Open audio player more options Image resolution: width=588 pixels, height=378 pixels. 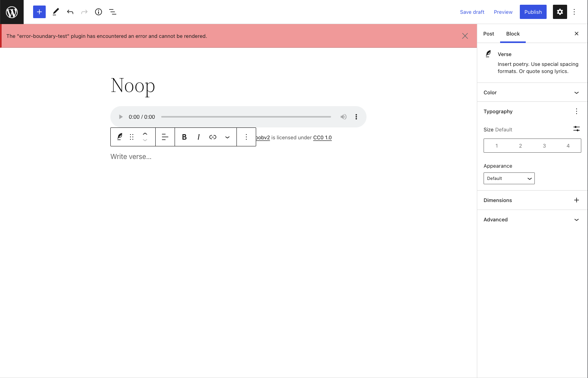click(356, 117)
